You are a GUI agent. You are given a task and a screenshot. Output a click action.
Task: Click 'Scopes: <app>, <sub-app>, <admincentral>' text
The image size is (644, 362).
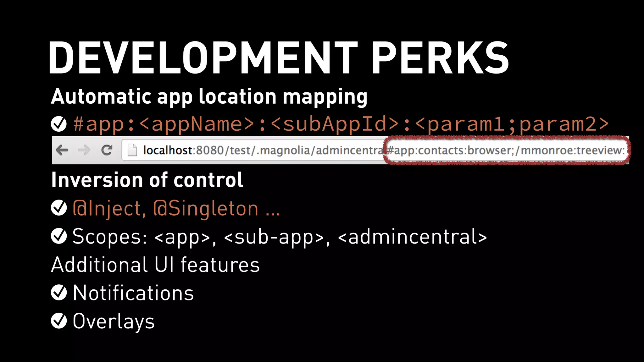[x=280, y=237]
